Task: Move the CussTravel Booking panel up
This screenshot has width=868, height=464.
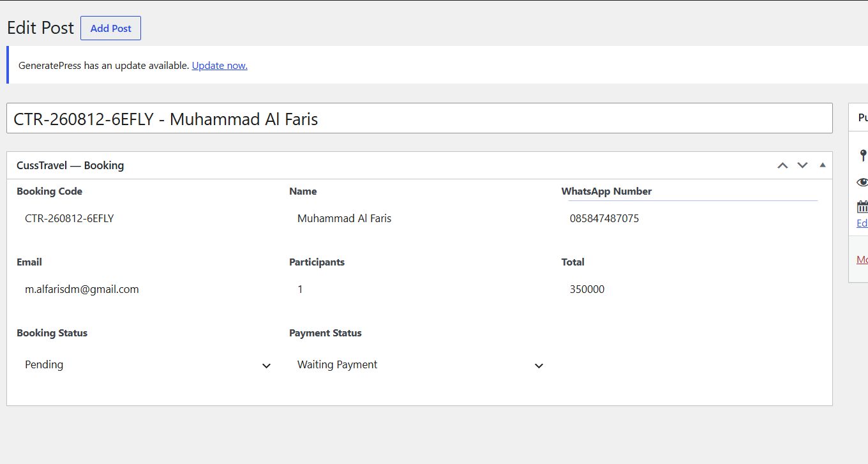Action: click(782, 165)
